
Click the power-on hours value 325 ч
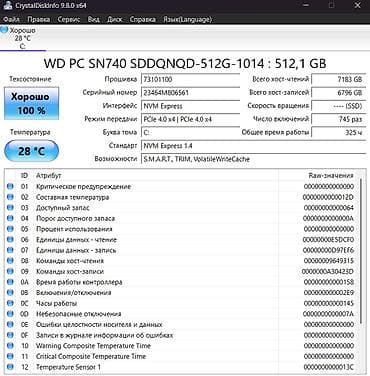(x=338, y=132)
